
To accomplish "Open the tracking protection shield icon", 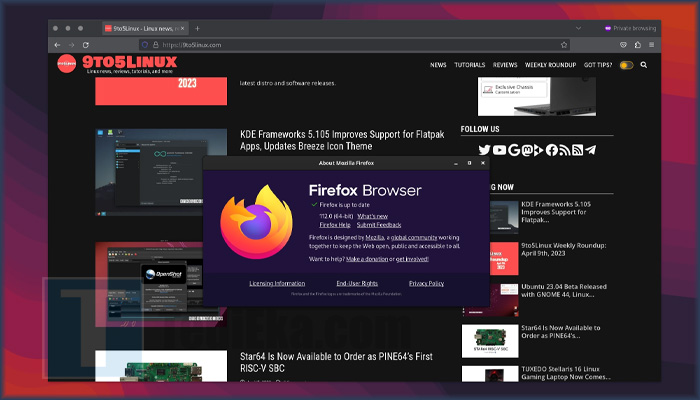I will point(145,45).
